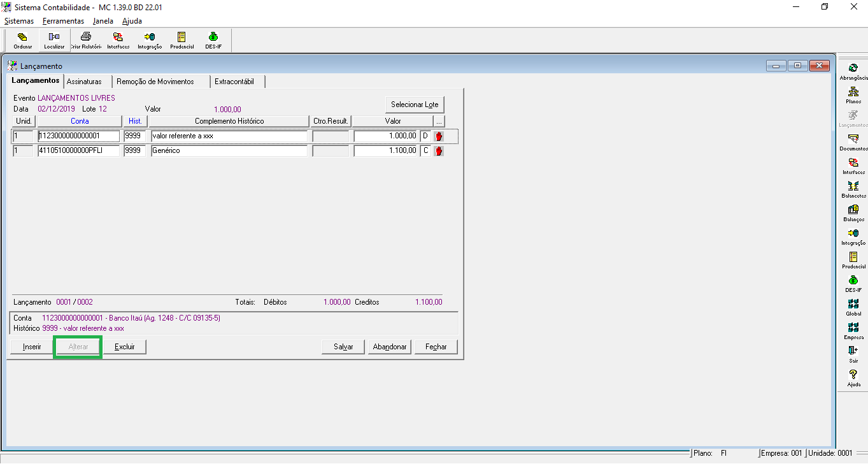Open the Sistemas menu

pyautogui.click(x=19, y=21)
